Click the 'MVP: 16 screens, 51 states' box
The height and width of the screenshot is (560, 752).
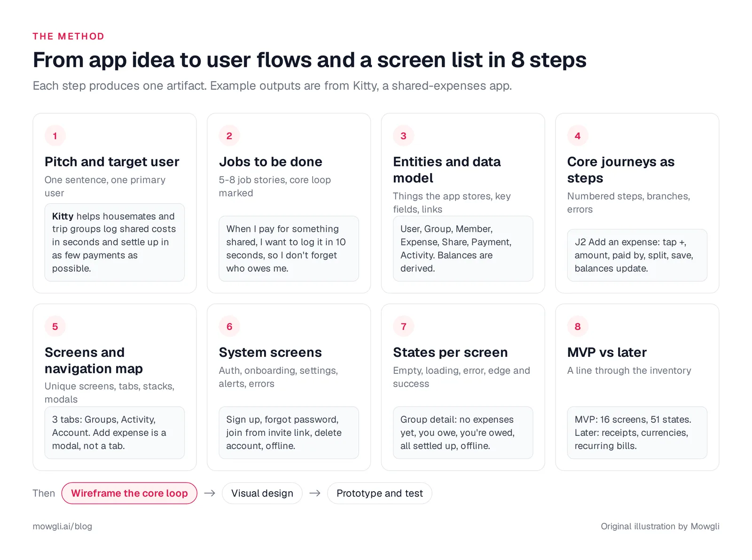(x=637, y=433)
